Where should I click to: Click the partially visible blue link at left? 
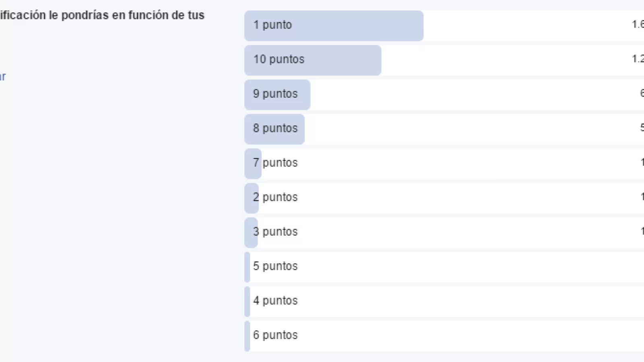(x=3, y=77)
